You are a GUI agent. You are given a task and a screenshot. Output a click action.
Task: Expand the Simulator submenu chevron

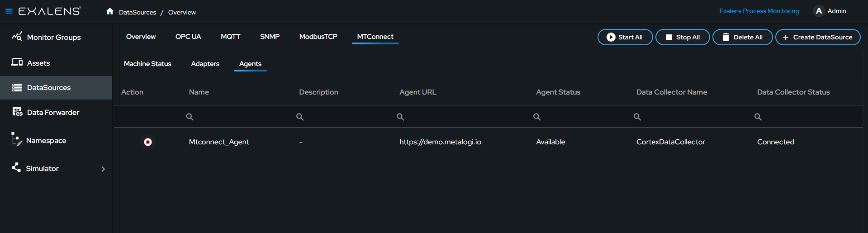point(103,169)
